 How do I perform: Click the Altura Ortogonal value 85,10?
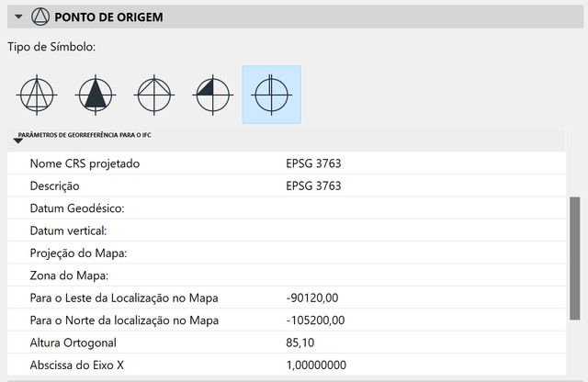300,343
